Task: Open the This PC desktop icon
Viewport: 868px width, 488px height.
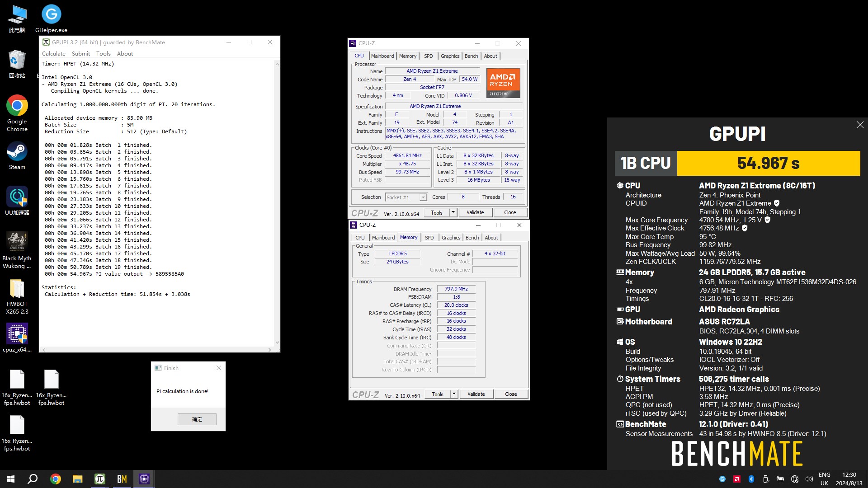Action: click(17, 19)
